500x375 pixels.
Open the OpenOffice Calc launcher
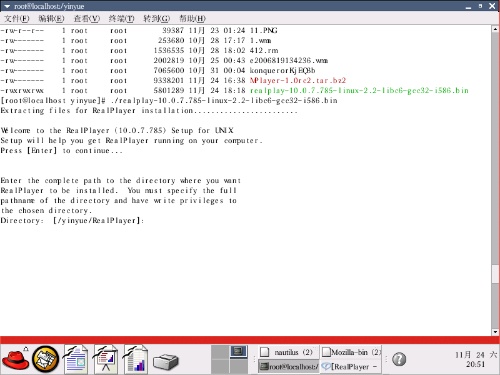point(136,359)
